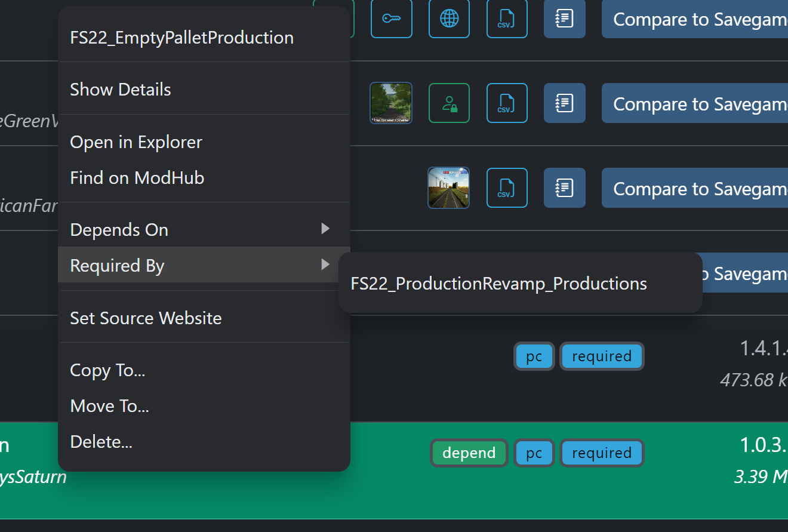This screenshot has height=532, width=788.
Task: Choose Show Details from the context menu
Action: click(x=121, y=89)
